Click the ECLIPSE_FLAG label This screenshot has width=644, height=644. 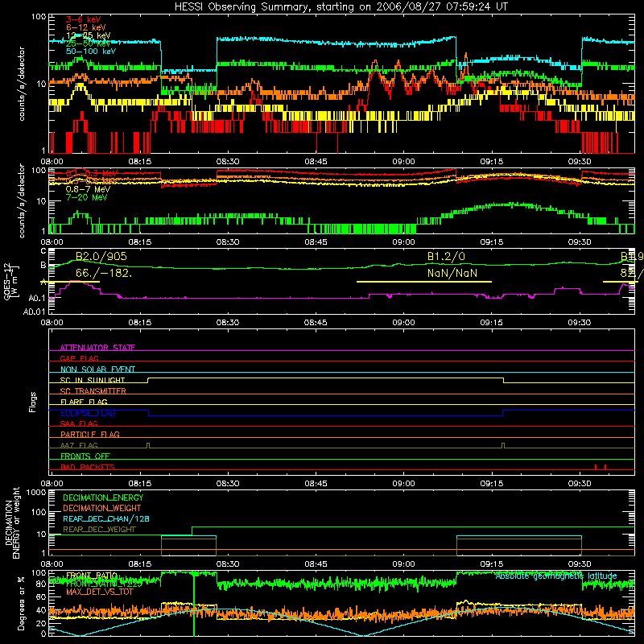coord(88,413)
